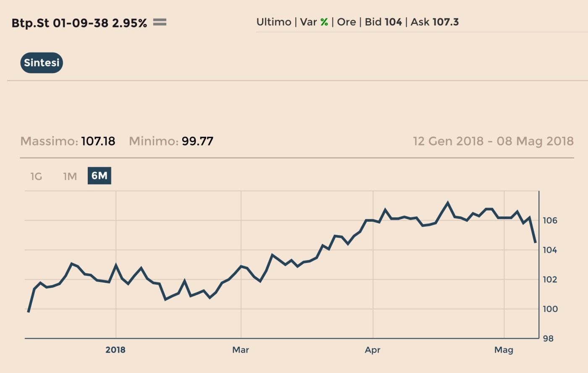Click the Mar label on time axis
The image size is (588, 373).
tap(241, 350)
